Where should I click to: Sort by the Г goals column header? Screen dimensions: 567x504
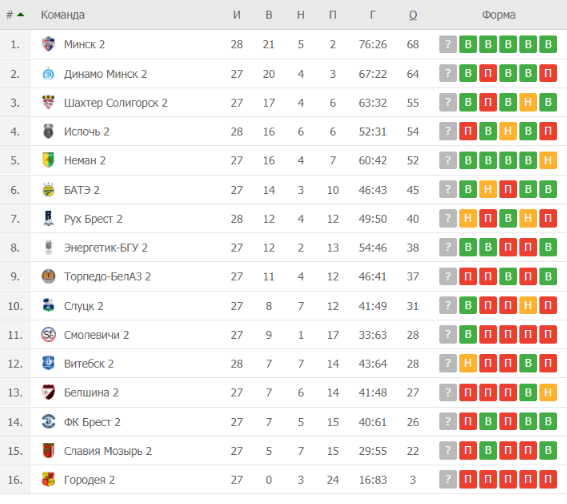[x=372, y=15]
